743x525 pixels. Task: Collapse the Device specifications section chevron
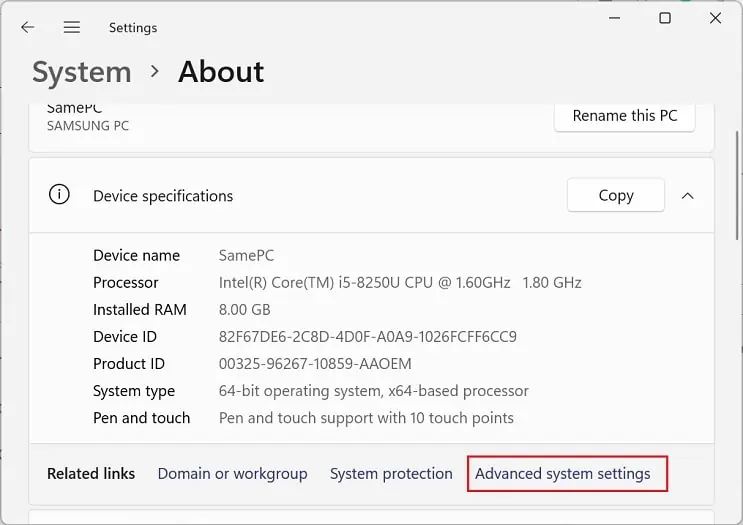point(687,195)
